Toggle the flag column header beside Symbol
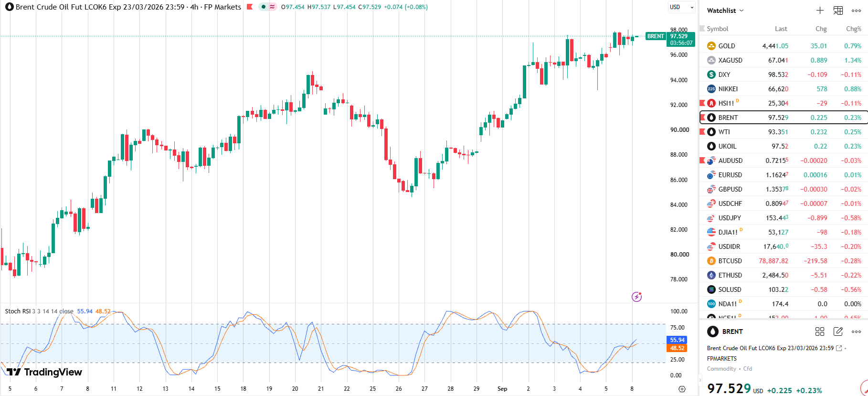 pyautogui.click(x=702, y=29)
